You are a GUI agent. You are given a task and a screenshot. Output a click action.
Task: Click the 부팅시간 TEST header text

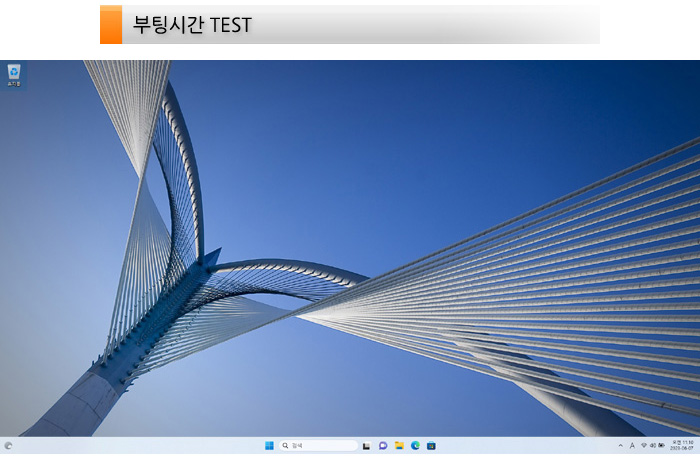pos(192,25)
